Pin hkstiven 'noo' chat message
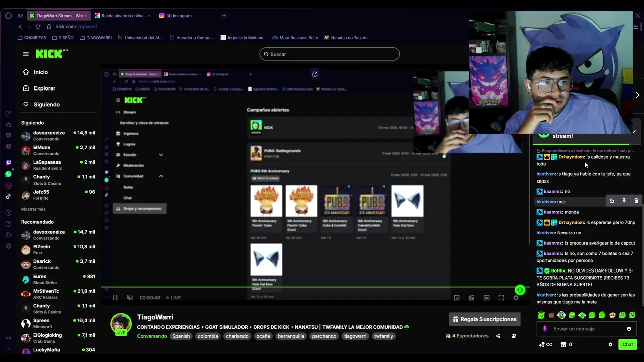This screenshot has height=362, width=644. pos(624,201)
